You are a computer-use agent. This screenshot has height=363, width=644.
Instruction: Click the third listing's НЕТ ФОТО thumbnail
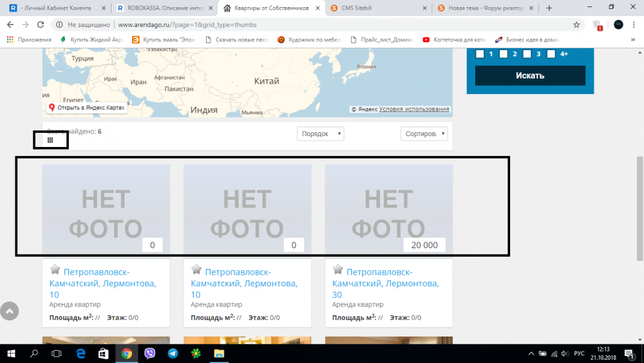(388, 210)
